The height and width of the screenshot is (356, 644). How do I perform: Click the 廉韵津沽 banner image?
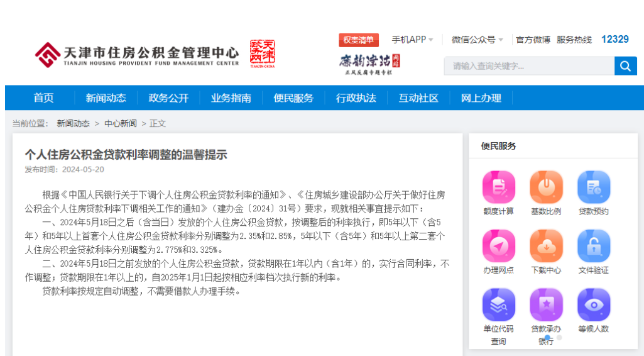tap(369, 65)
